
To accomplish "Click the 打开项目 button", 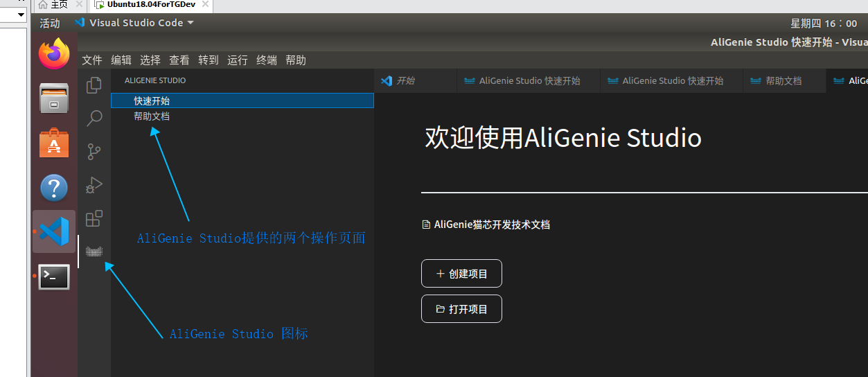I will point(461,309).
